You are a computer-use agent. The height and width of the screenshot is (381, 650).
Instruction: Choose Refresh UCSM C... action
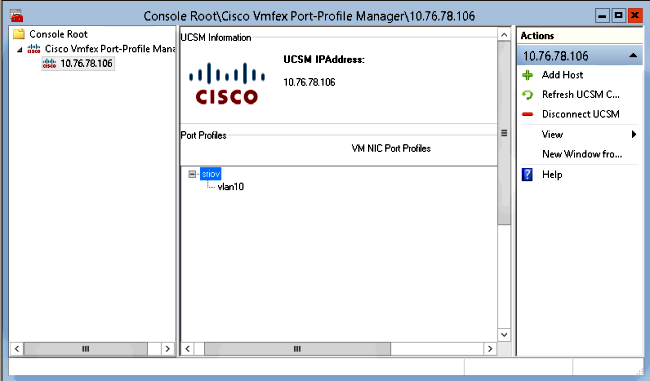click(580, 95)
